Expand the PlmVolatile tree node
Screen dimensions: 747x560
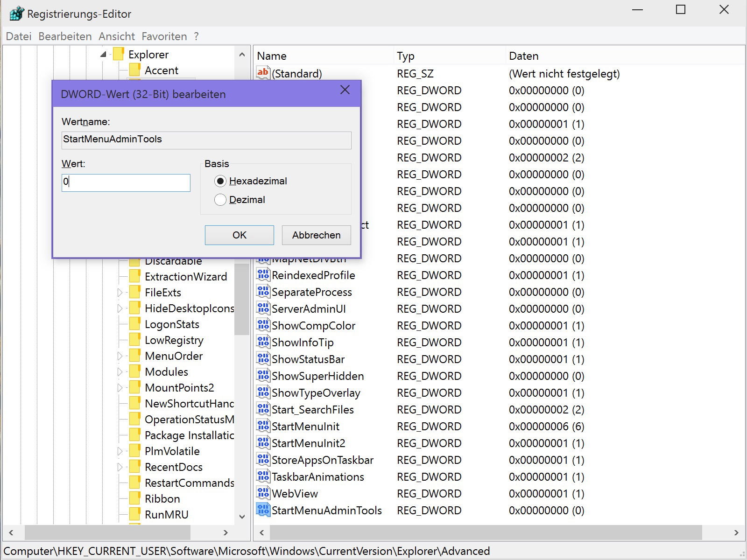(120, 451)
